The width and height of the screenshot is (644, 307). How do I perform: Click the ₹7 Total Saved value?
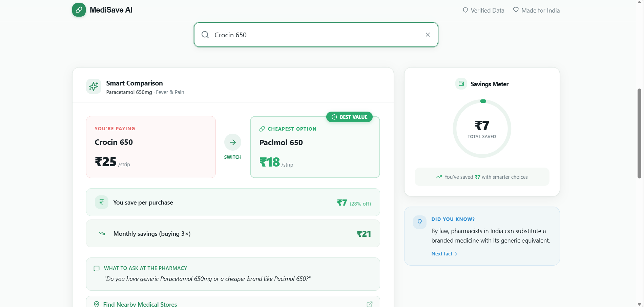click(482, 129)
